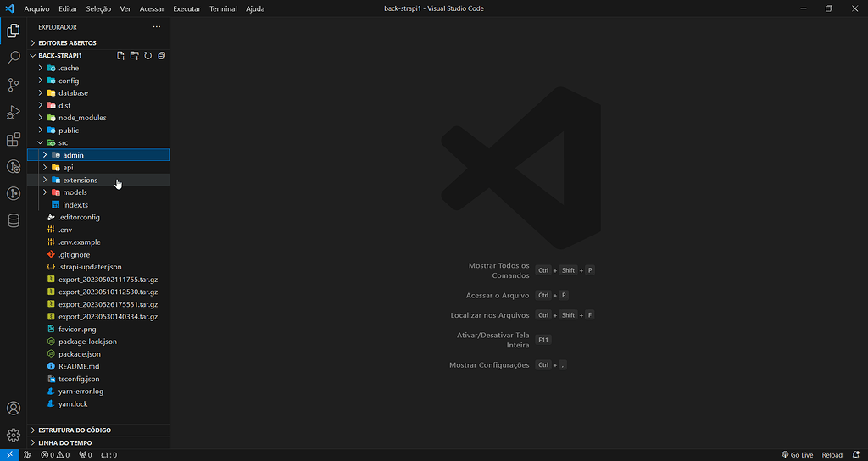868x461 pixels.
Task: Collapse all folders in explorer
Action: (x=161, y=55)
